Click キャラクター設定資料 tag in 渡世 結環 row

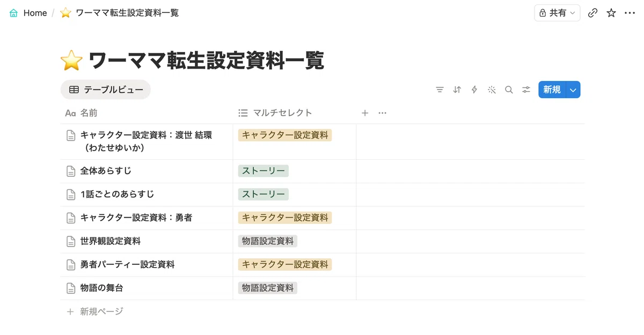point(285,135)
